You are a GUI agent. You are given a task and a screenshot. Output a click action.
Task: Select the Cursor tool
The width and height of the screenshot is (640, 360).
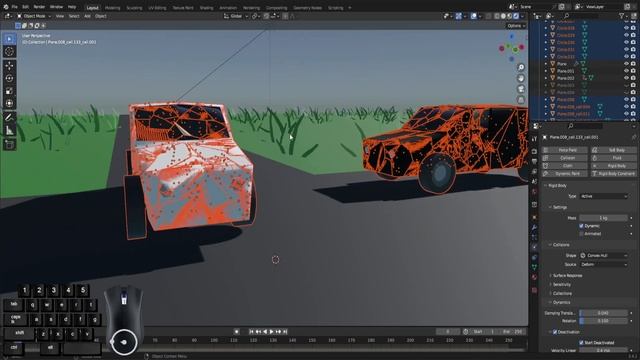(x=9, y=52)
